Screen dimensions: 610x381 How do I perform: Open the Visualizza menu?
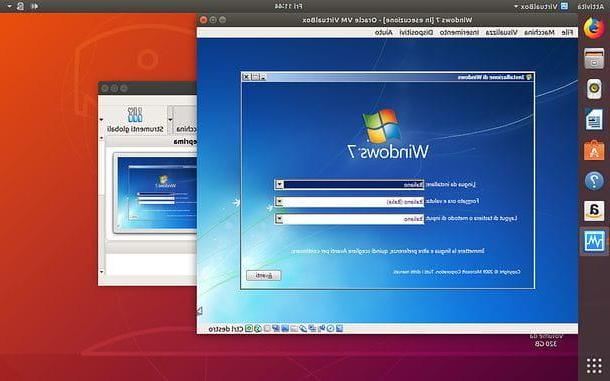501,32
